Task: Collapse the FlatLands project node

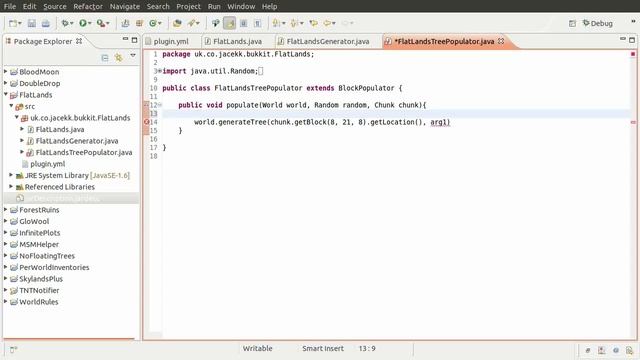Action: tap(6, 94)
